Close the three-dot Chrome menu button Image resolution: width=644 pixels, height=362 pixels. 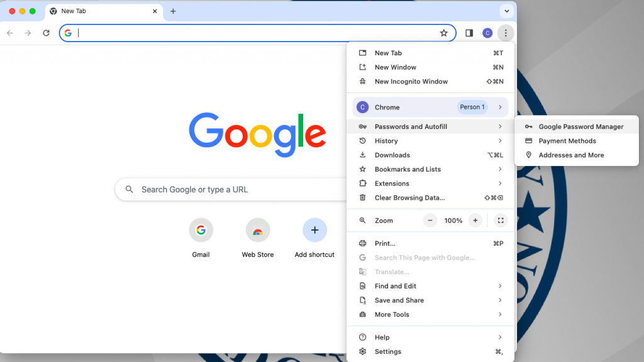coord(506,33)
